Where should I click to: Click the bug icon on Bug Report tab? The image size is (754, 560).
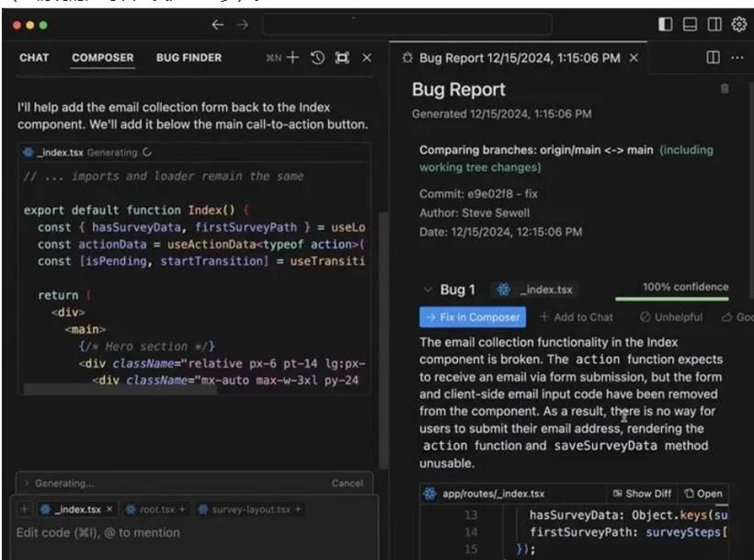coord(407,58)
